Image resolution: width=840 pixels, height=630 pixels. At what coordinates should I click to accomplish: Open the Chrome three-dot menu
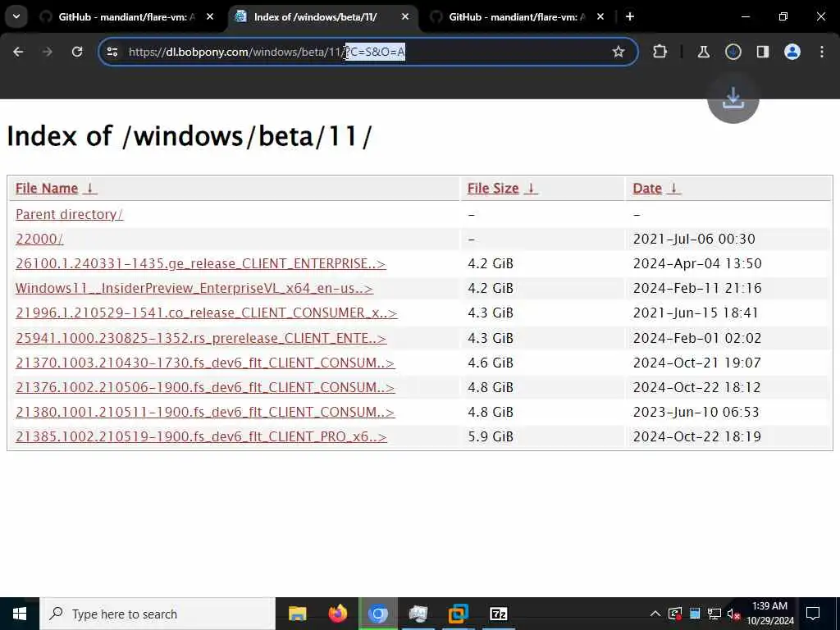tap(822, 52)
